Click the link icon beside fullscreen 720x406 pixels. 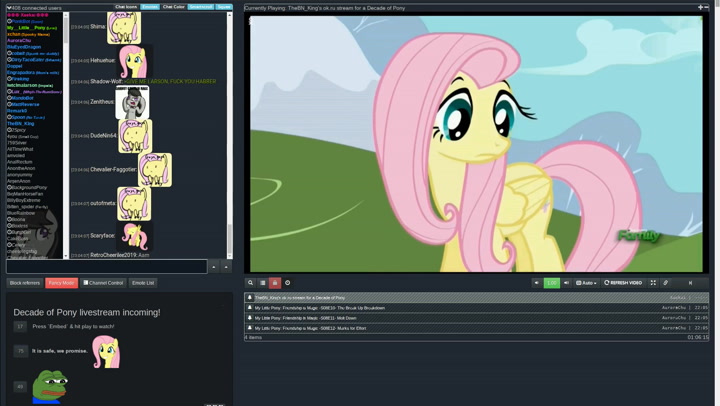pos(666,283)
